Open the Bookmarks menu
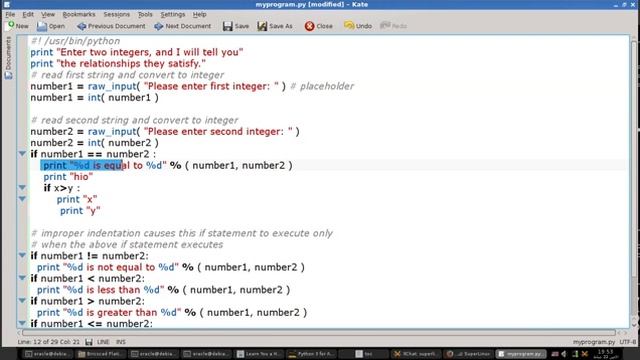The width and height of the screenshot is (640, 360). pos(79,14)
